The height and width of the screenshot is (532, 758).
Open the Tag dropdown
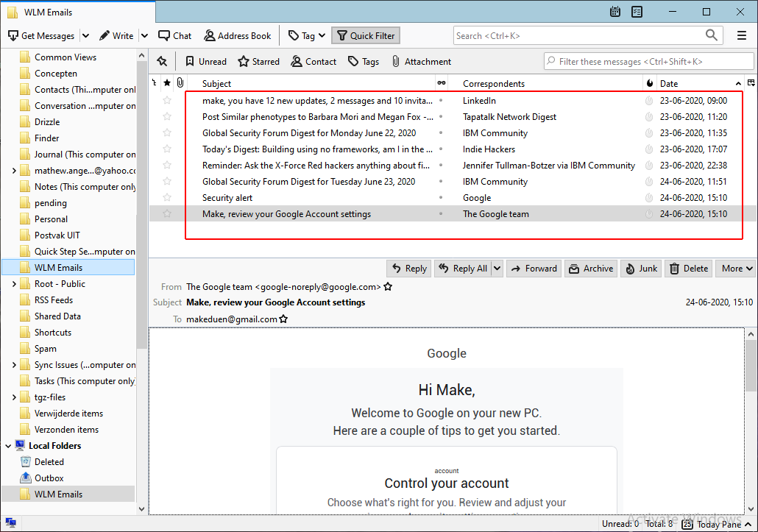click(306, 36)
